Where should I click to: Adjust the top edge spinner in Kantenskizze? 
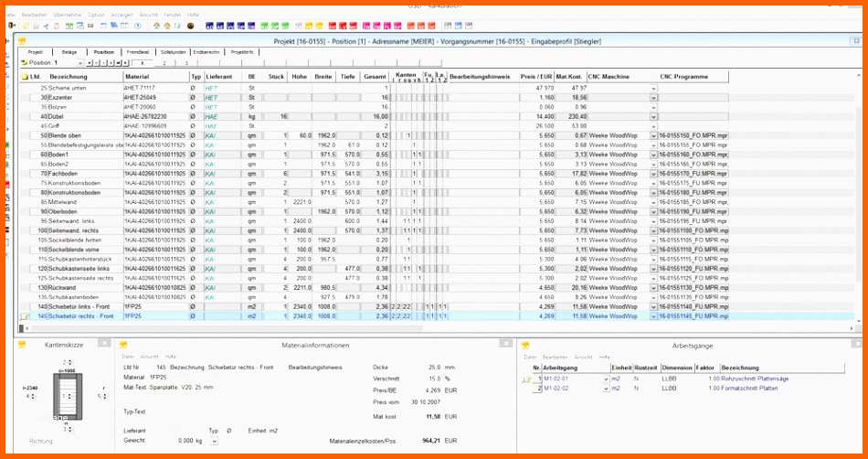click(x=68, y=363)
